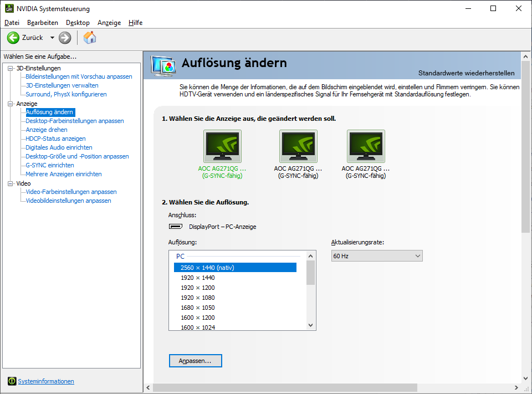
Task: Go back with the green Zurück arrow
Action: point(13,38)
